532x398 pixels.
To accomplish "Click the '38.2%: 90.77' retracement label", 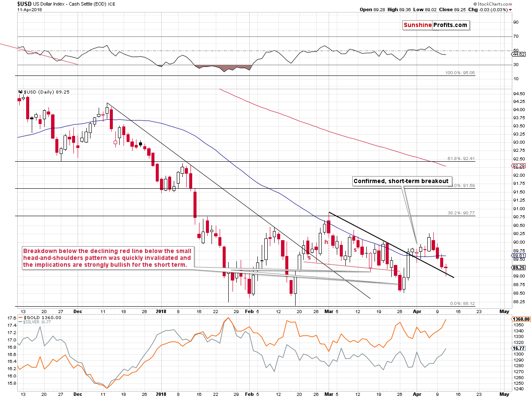I will (x=460, y=213).
